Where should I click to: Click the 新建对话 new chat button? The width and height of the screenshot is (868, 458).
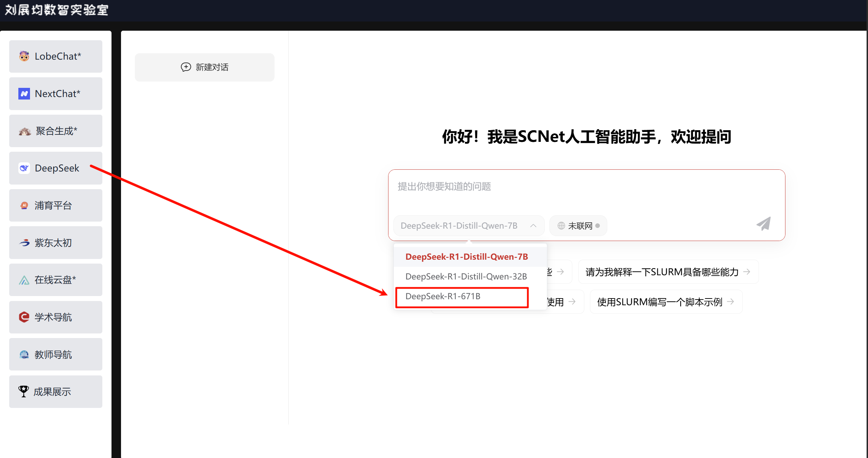[x=205, y=67]
